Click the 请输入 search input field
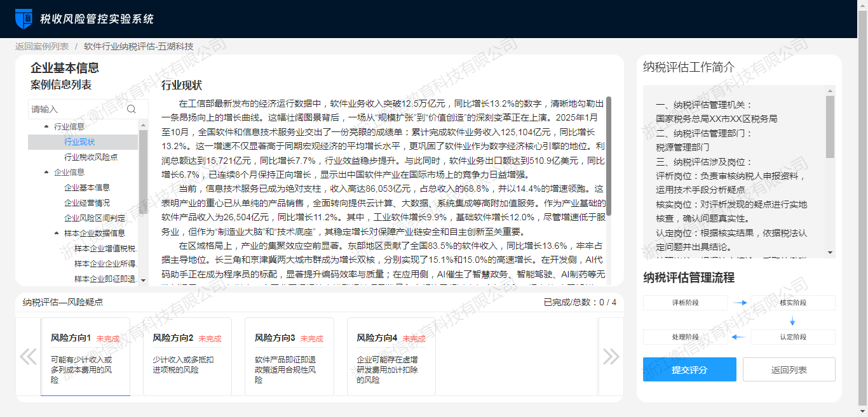Image resolution: width=868 pixels, height=417 pixels. (x=76, y=109)
